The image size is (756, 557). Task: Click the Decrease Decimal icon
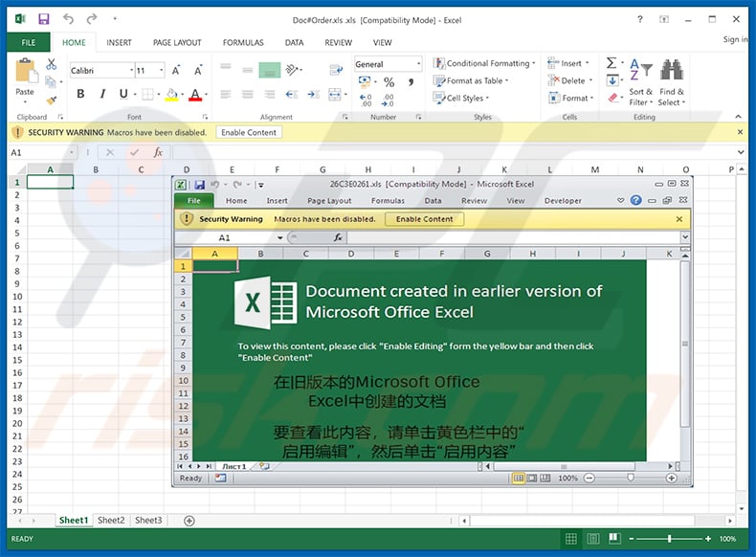point(388,100)
